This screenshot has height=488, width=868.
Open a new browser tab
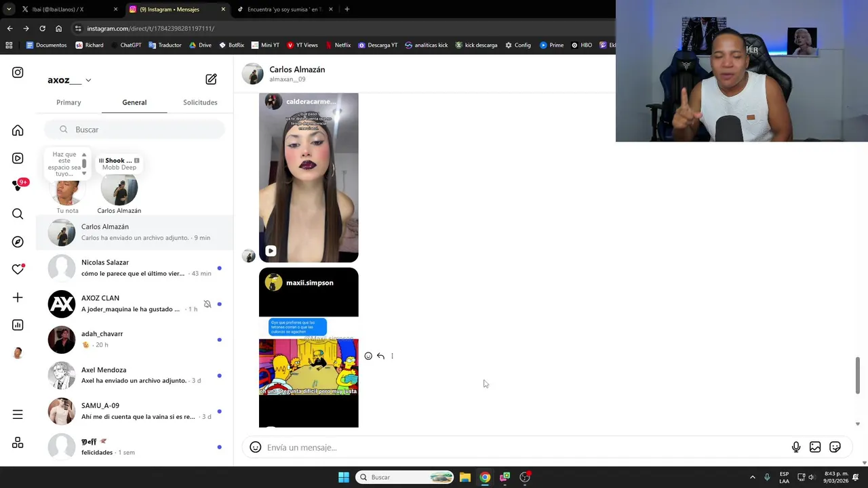pyautogui.click(x=347, y=9)
